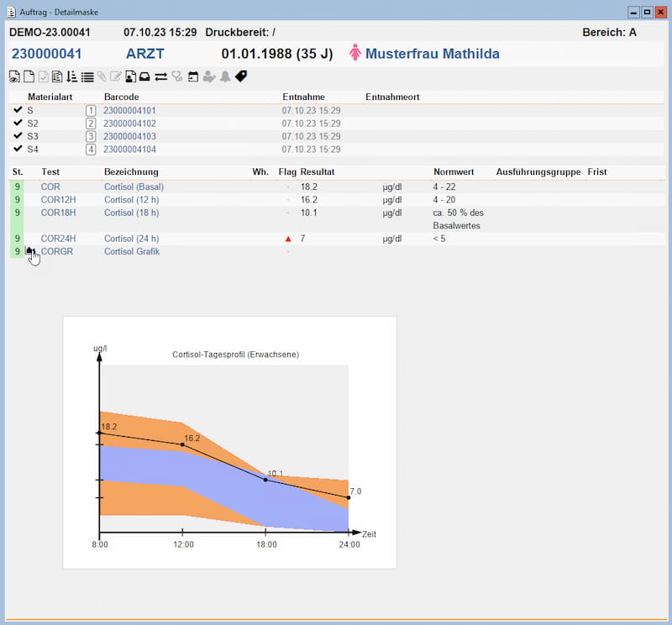Click patient name Musterfrau Mathilda
Image resolution: width=672 pixels, height=625 pixels.
[432, 54]
